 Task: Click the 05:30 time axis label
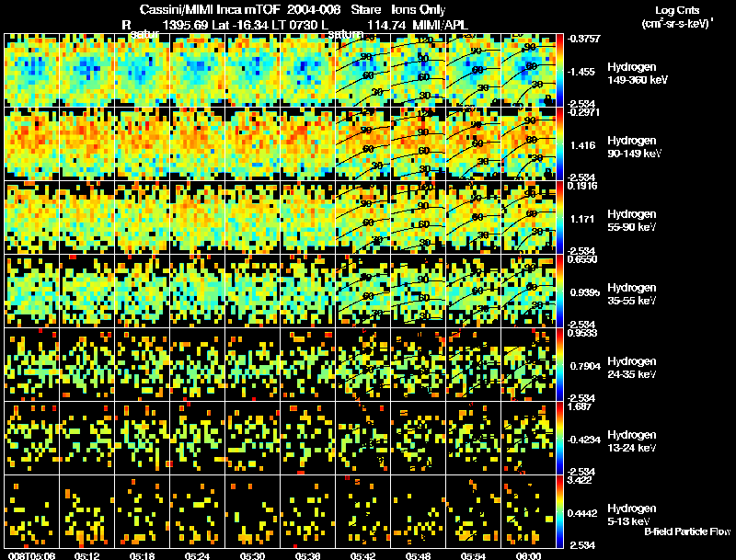click(x=252, y=555)
